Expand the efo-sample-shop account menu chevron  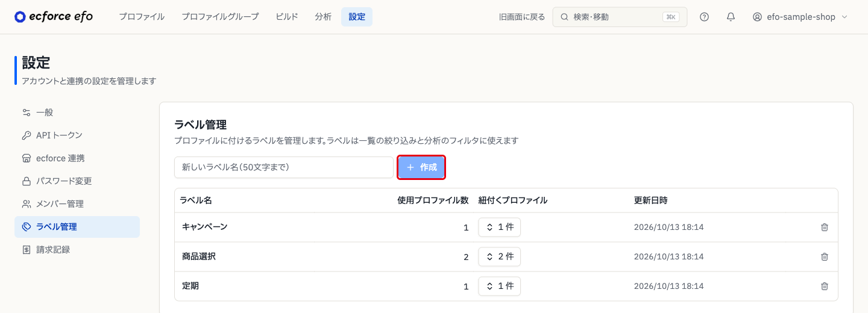(x=844, y=17)
